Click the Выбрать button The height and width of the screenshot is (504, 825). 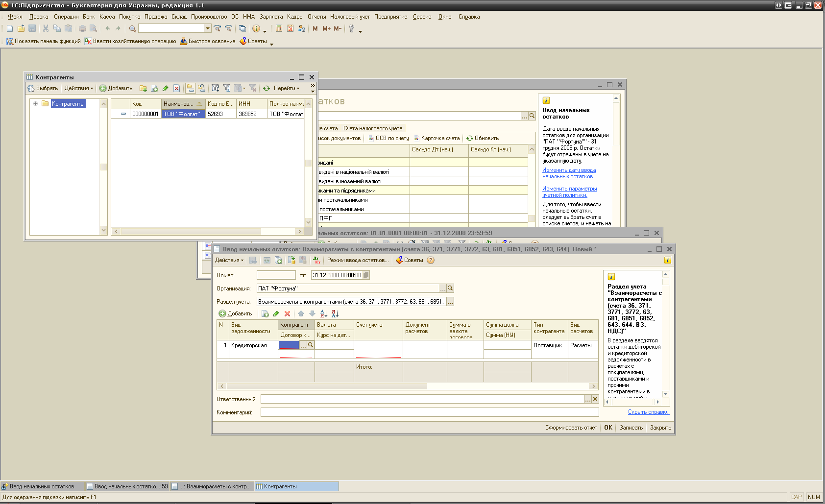[43, 88]
